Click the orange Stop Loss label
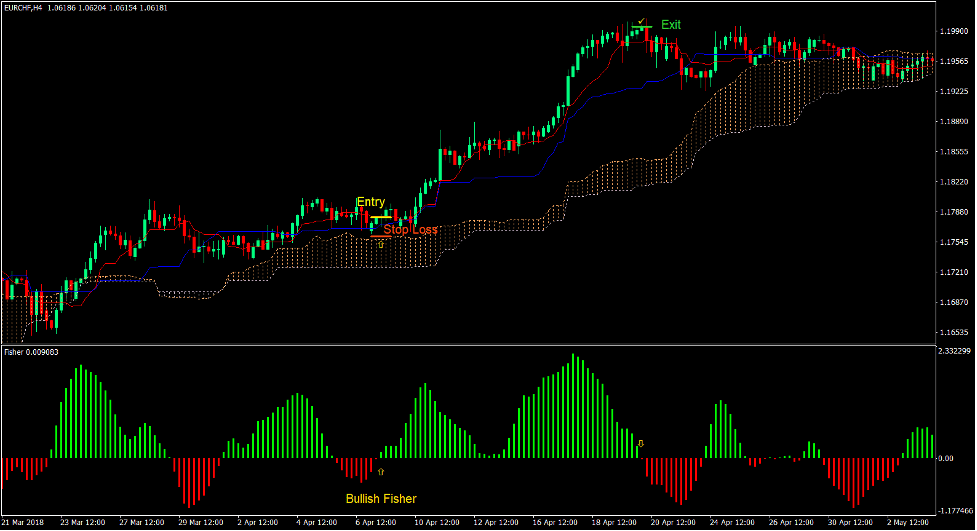 [x=411, y=229]
